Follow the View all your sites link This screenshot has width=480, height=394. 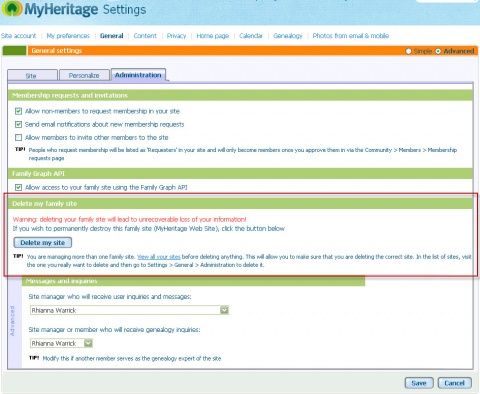pyautogui.click(x=159, y=257)
